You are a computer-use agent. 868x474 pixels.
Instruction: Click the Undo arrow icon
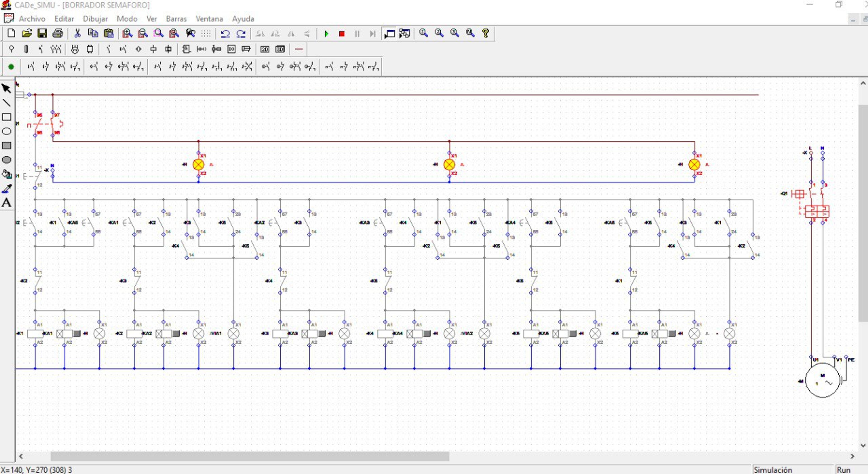[x=225, y=34]
